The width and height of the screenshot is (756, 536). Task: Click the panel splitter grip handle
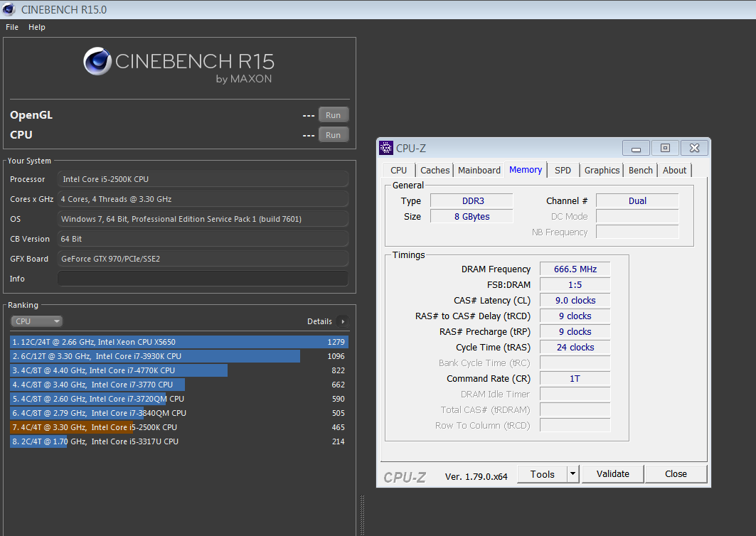point(363,515)
